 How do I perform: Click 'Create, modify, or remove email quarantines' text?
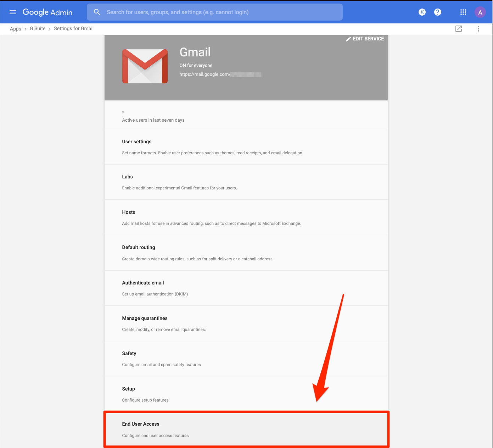tap(164, 330)
